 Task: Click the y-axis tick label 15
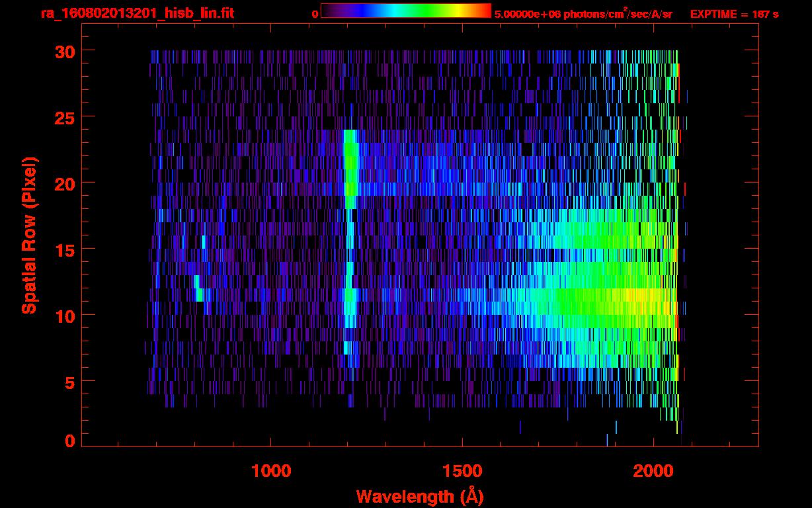65,249
